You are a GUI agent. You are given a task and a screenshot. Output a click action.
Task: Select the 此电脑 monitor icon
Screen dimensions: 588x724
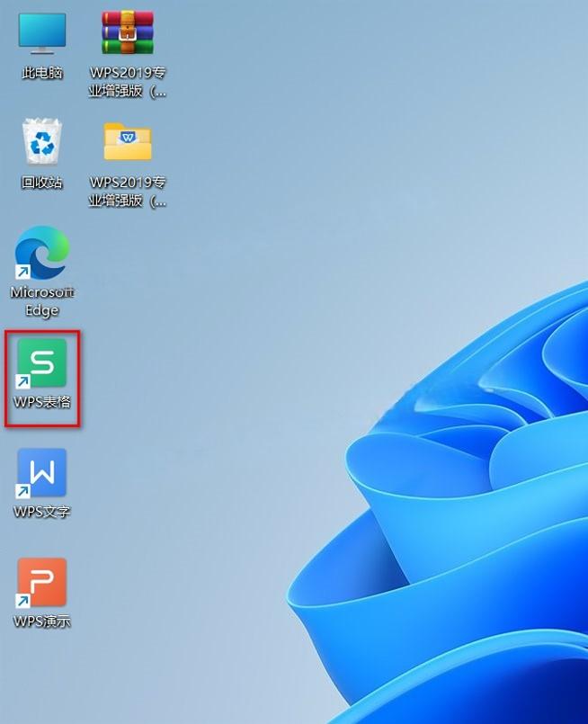pyautogui.click(x=42, y=33)
